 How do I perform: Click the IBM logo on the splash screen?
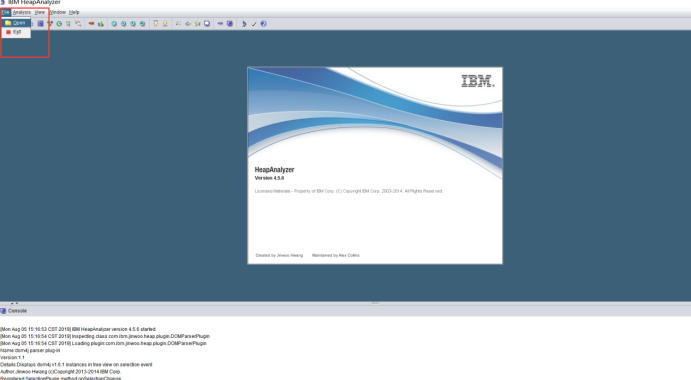478,81
